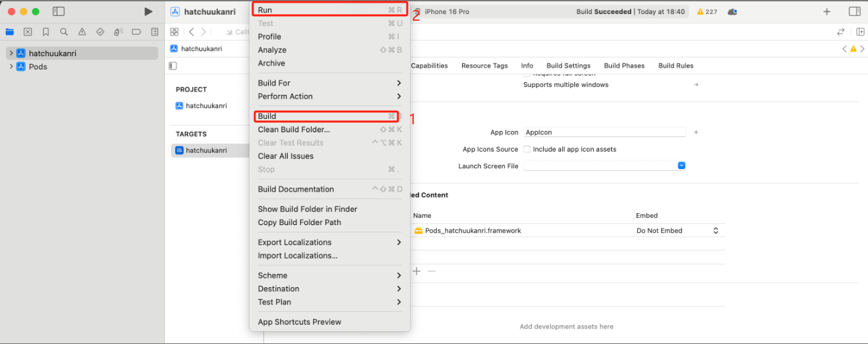Viewport: 868px width, 344px height.
Task: Expand the Build For submenu
Action: 330,83
